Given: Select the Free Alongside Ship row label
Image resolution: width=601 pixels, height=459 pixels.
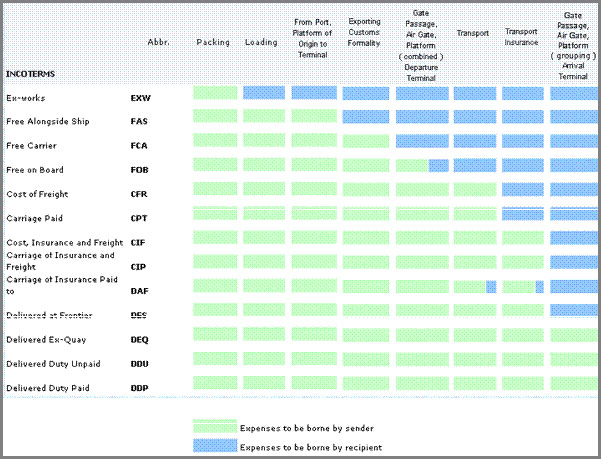Looking at the screenshot, I should click(x=48, y=122).
